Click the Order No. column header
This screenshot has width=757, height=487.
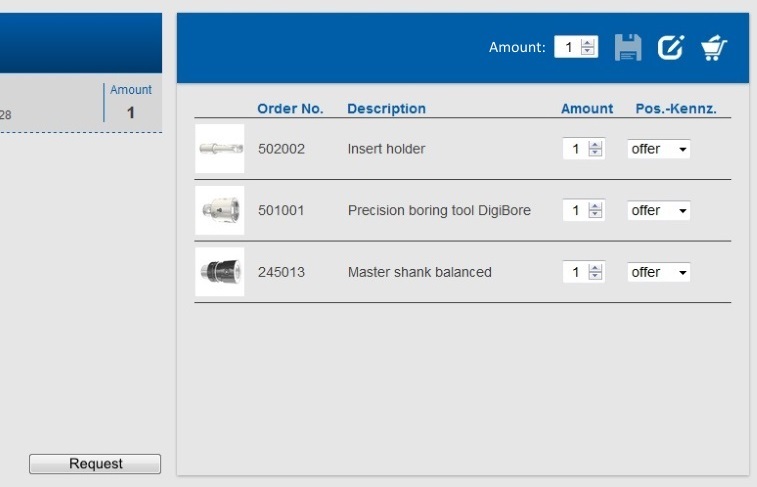(x=290, y=109)
